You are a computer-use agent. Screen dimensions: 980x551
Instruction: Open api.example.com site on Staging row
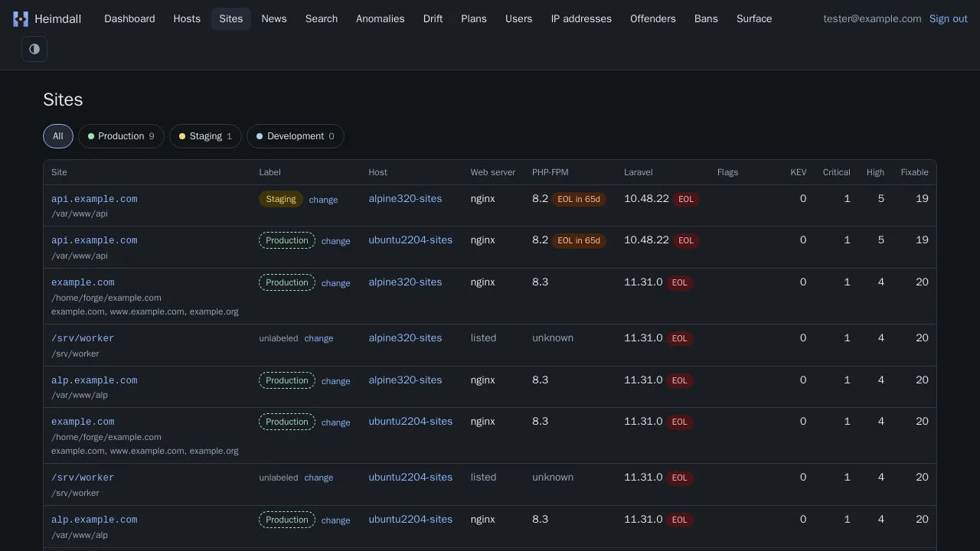(94, 199)
